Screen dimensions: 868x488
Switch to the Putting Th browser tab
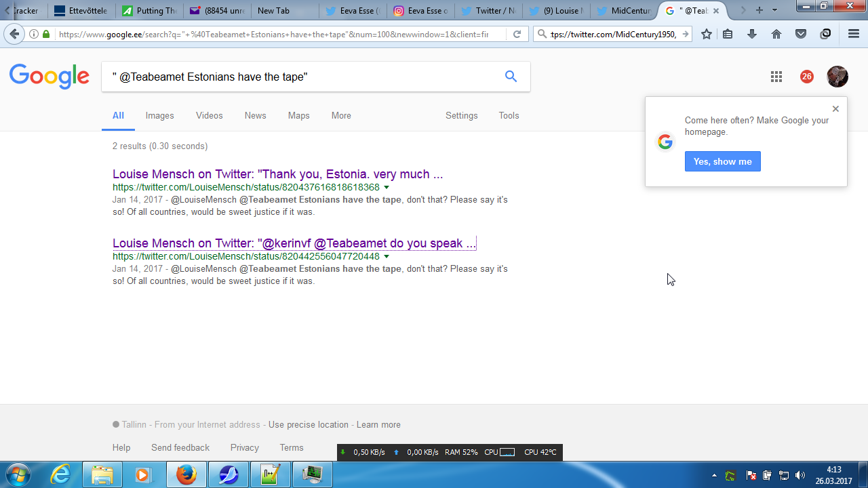tap(150, 11)
